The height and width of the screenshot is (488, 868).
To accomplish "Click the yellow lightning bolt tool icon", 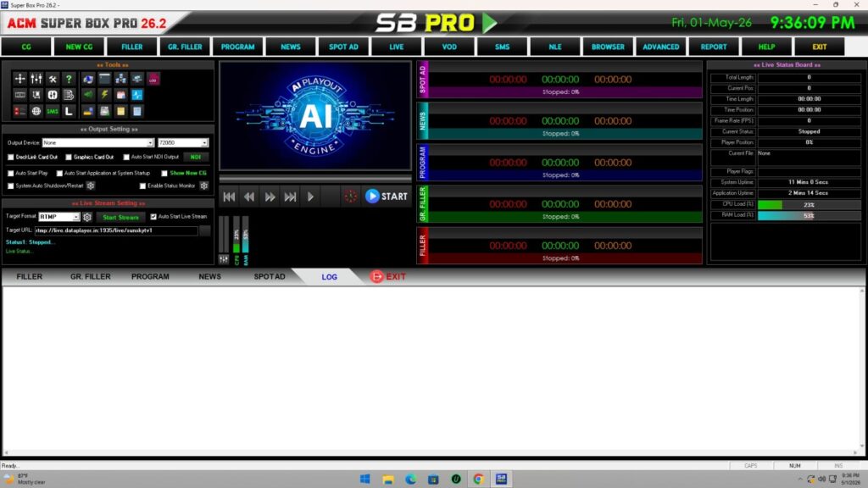I will coord(104,95).
